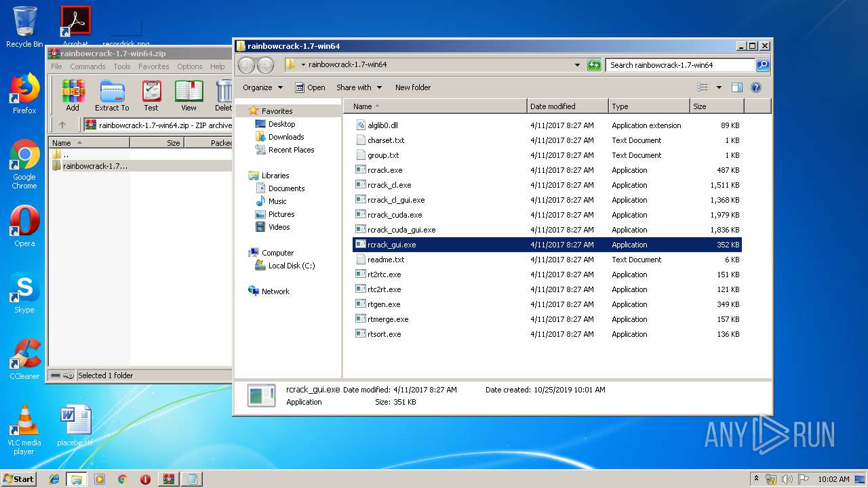The height and width of the screenshot is (488, 868).
Task: Click the Open button in Explorer toolbar
Action: (x=310, y=87)
